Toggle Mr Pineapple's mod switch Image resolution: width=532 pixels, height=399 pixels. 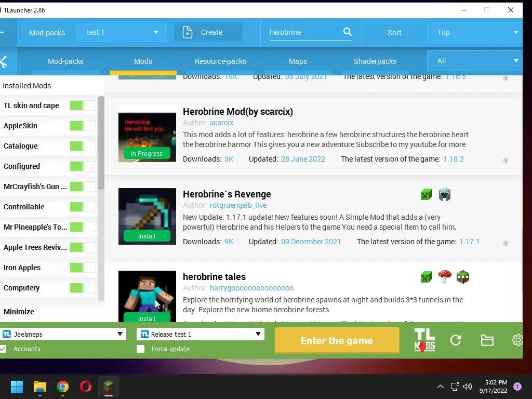coord(83,227)
